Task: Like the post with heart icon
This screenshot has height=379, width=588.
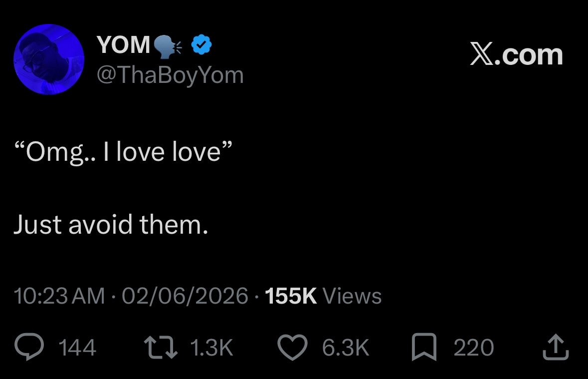Action: click(292, 347)
